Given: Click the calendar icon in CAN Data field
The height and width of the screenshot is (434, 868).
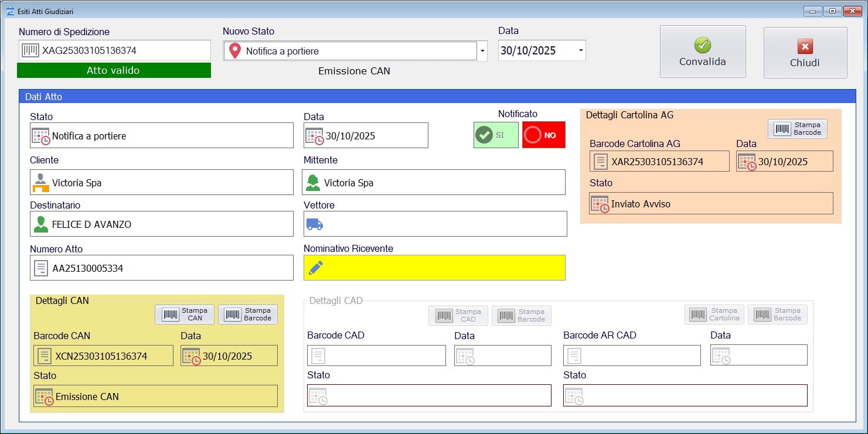Looking at the screenshot, I should (x=192, y=356).
